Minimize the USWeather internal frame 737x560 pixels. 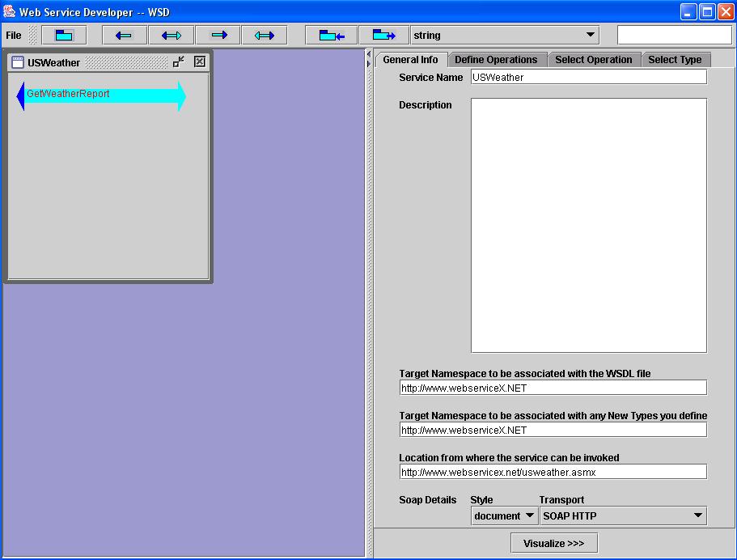pyautogui.click(x=179, y=62)
